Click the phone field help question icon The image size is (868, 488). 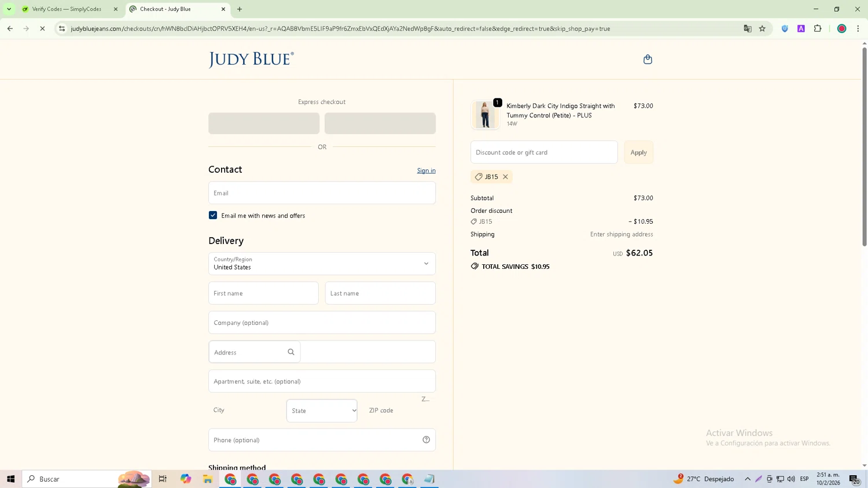point(426,440)
